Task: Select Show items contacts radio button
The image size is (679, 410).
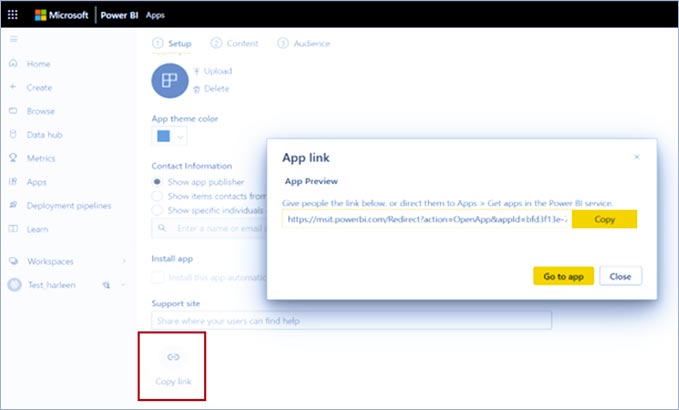Action: 157,196
